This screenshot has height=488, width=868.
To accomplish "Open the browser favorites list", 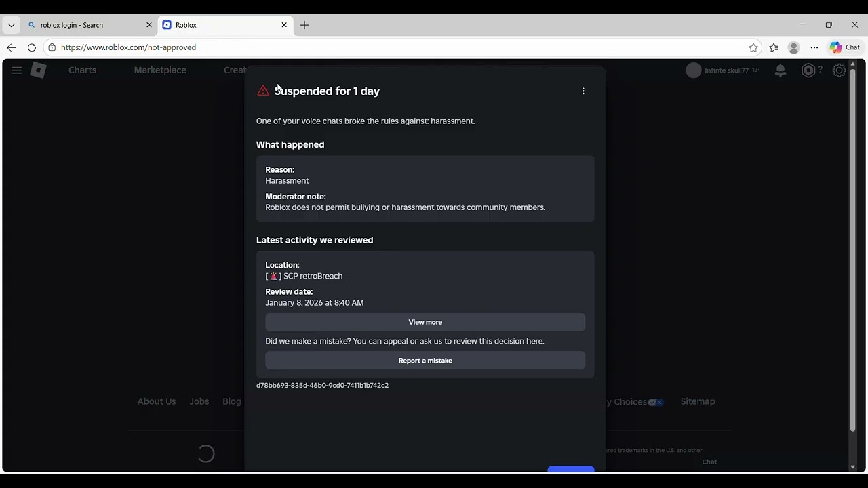I will pos(774,47).
